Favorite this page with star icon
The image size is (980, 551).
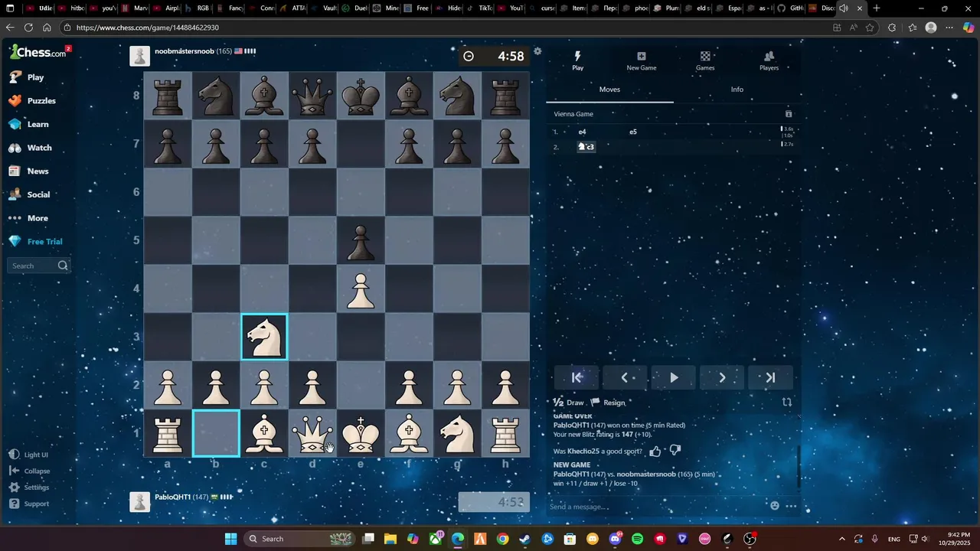(870, 28)
